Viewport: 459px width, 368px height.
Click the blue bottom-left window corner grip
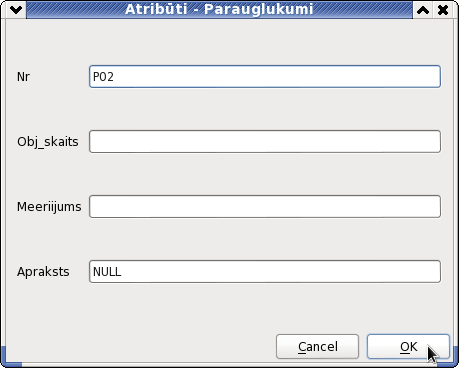10,358
